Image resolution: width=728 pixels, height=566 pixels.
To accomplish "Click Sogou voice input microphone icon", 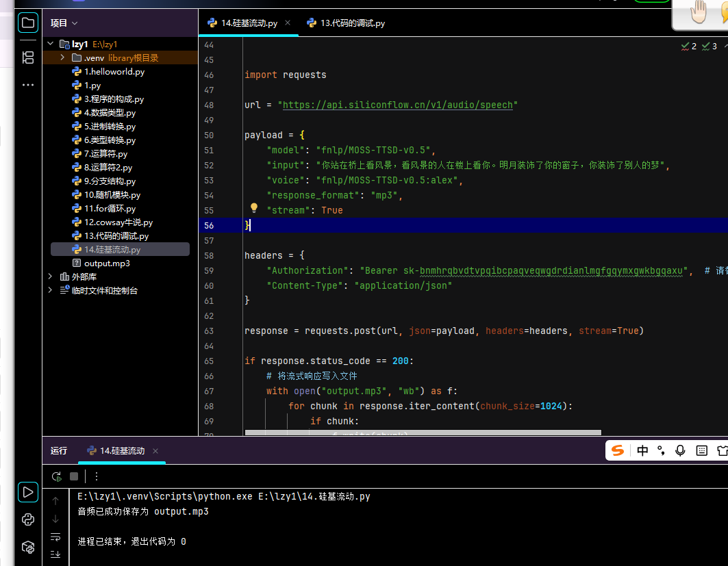I will [680, 450].
